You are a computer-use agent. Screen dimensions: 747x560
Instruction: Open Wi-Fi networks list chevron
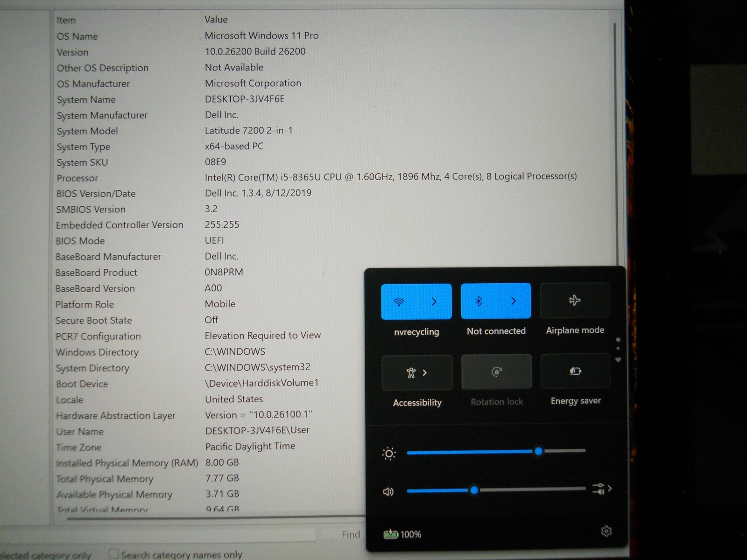point(434,302)
